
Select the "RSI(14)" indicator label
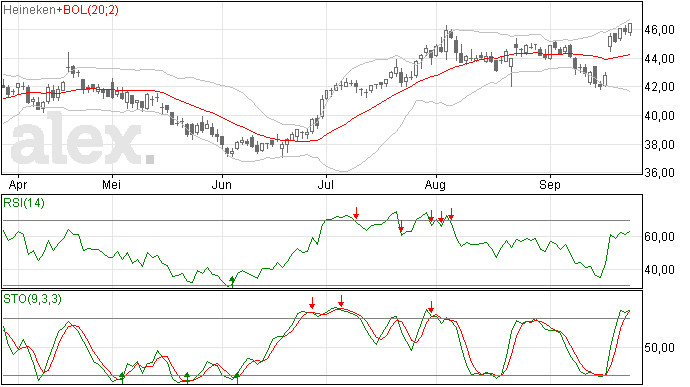pos(24,203)
